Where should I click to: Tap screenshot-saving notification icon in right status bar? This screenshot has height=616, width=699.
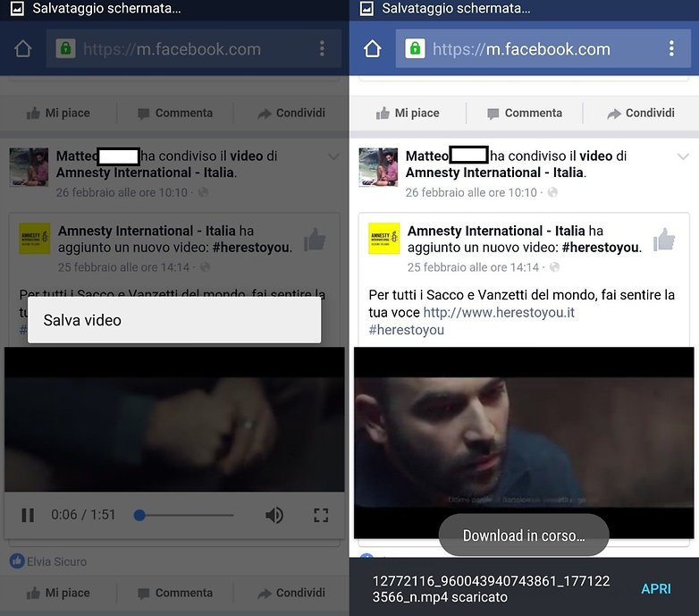click(366, 8)
